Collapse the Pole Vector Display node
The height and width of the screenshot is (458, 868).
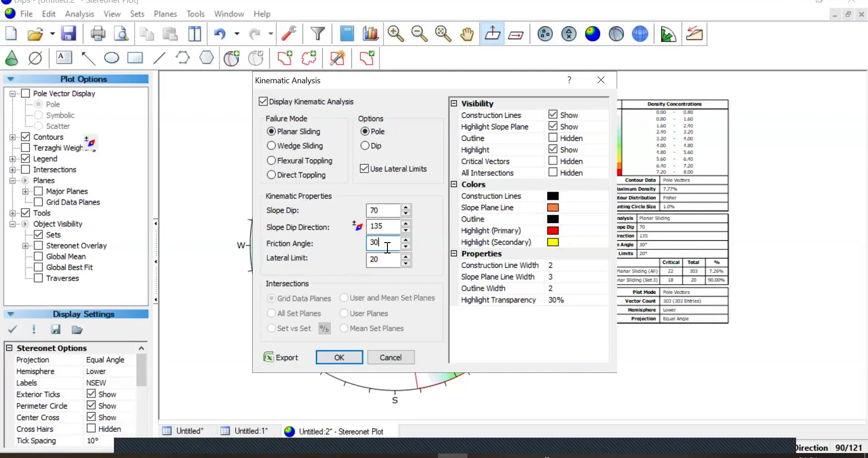13,94
